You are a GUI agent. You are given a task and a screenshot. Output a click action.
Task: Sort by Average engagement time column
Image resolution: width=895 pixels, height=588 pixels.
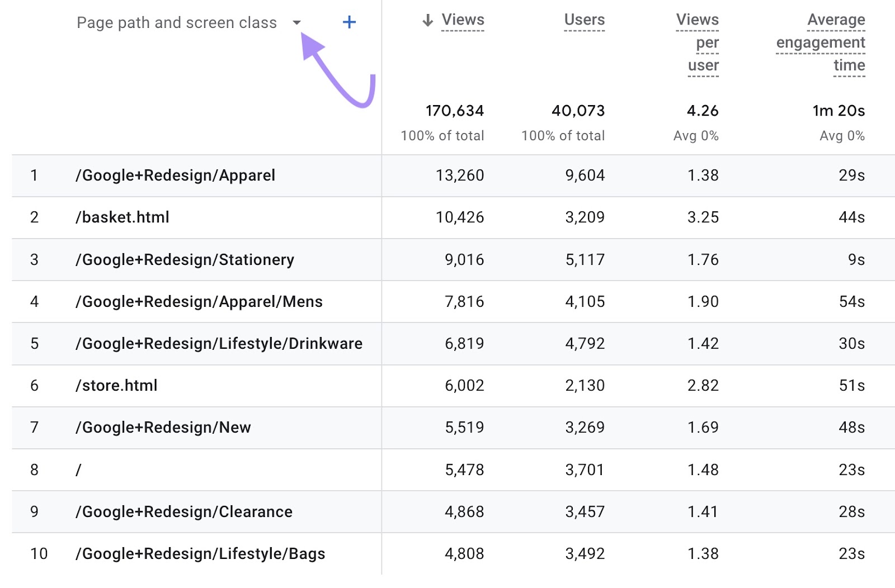coord(821,42)
